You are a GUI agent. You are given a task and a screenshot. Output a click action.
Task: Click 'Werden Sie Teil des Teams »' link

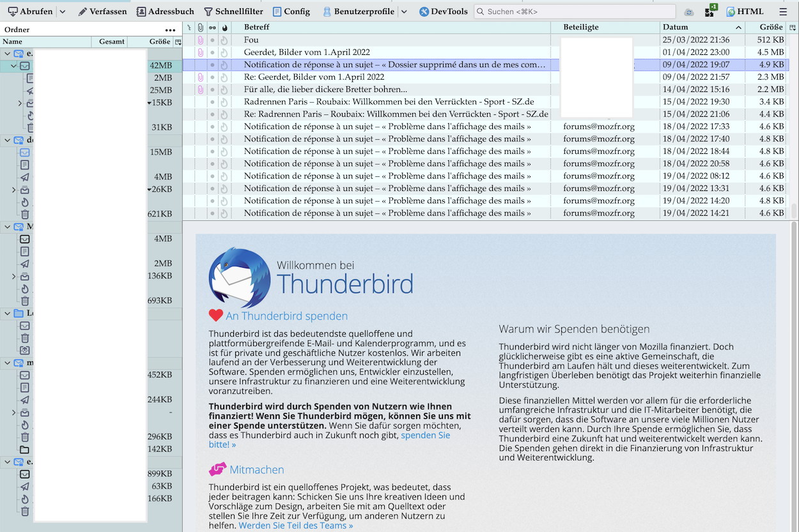pos(296,526)
